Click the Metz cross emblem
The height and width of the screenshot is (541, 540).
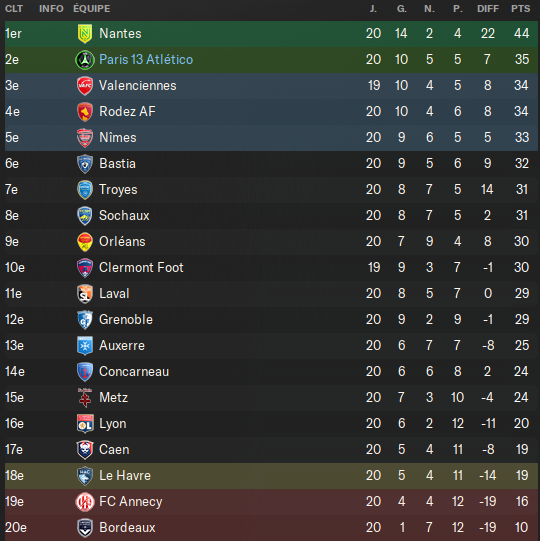tap(85, 397)
